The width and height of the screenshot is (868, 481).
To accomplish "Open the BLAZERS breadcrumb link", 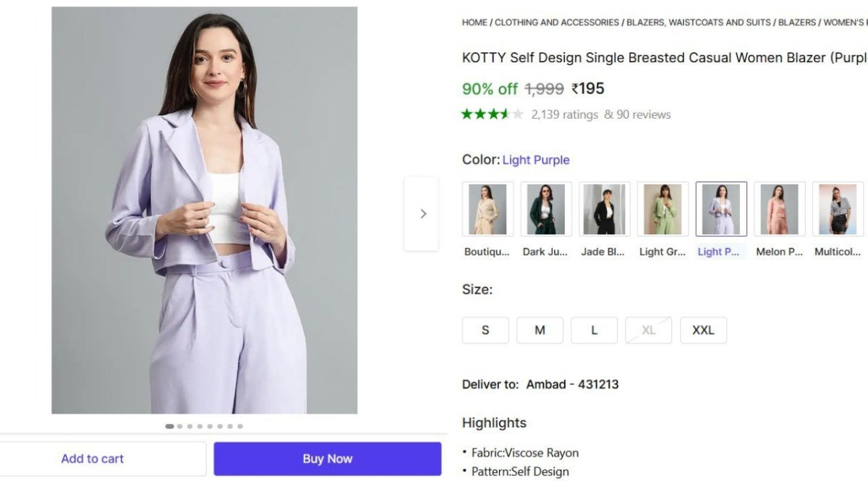I will pos(796,22).
